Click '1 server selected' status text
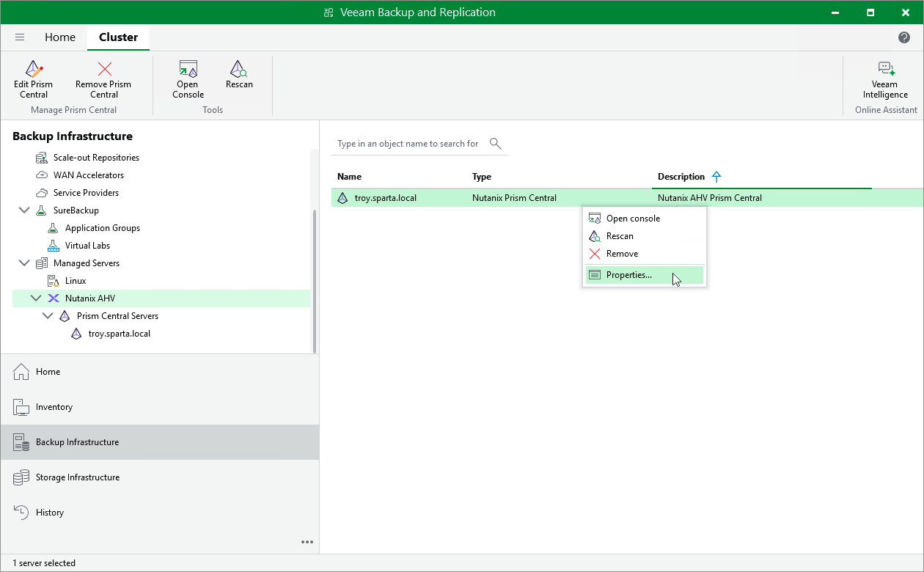Viewport: 924px width, 572px height. coord(44,563)
